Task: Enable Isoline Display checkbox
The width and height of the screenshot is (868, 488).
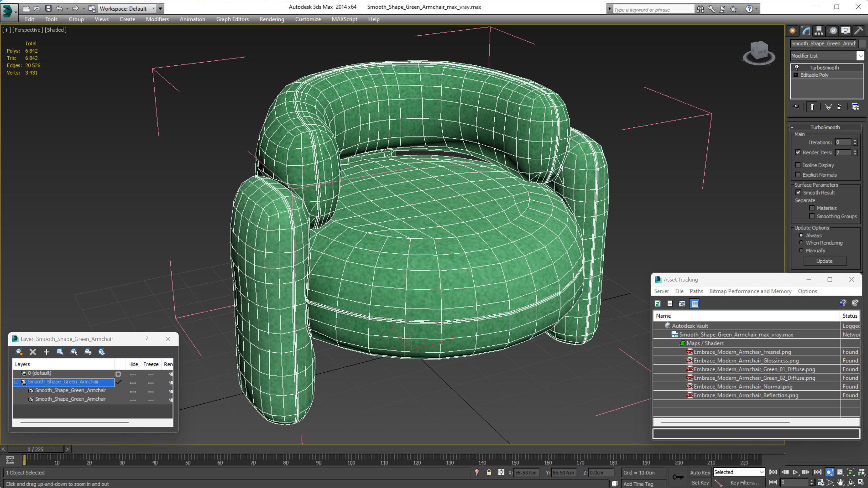Action: [798, 165]
